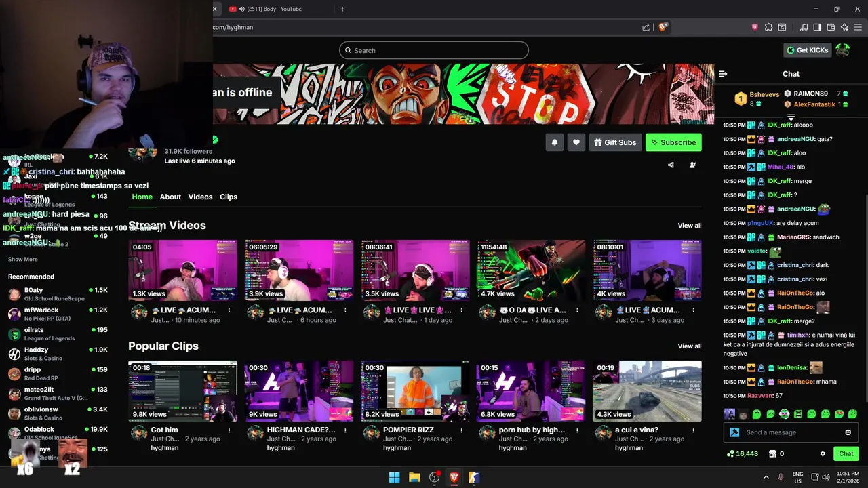Click the user report icon beside share
This screenshot has height=488, width=868.
[x=692, y=165]
